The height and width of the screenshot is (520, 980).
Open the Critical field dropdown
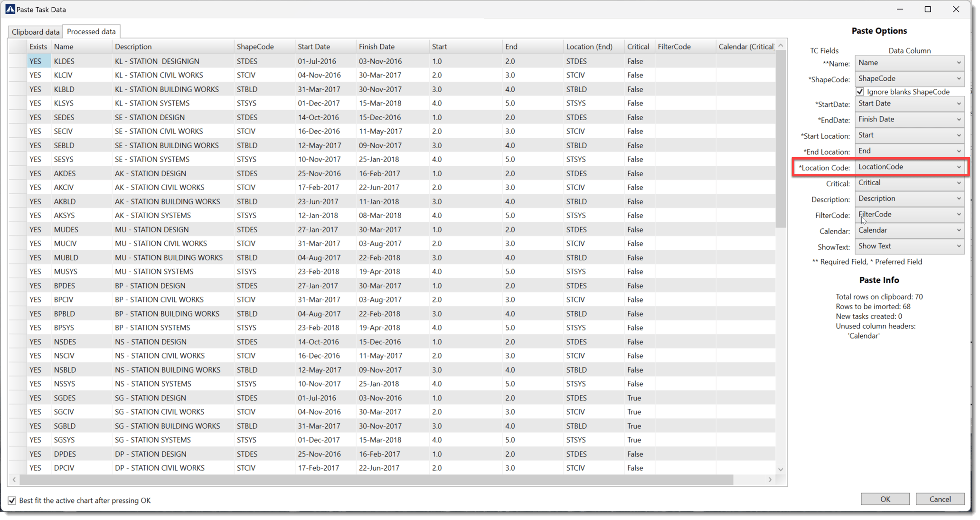coord(909,183)
